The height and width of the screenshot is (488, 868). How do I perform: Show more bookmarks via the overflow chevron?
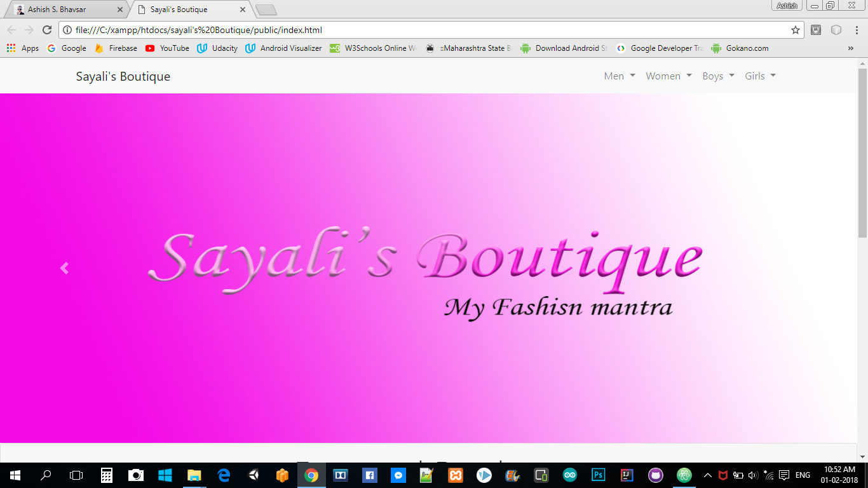tap(851, 48)
